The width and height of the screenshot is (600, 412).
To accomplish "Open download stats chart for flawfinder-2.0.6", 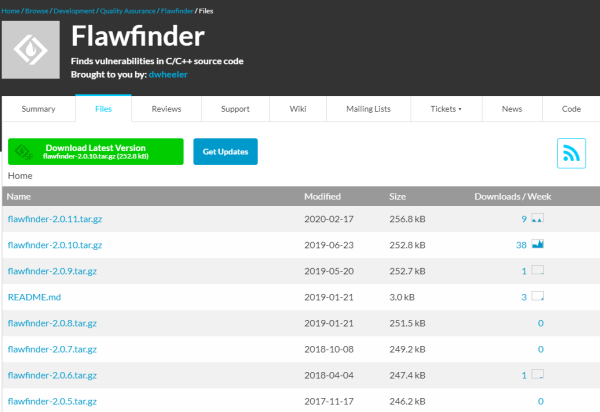I will pyautogui.click(x=538, y=375).
